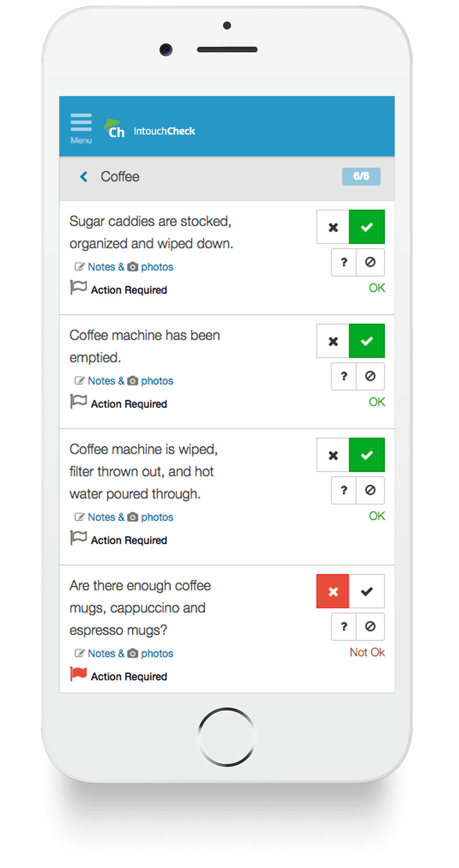This screenshot has width=459, height=868.
Task: Toggle green checkmark for Coffee machine emptied
Action: coord(366,341)
